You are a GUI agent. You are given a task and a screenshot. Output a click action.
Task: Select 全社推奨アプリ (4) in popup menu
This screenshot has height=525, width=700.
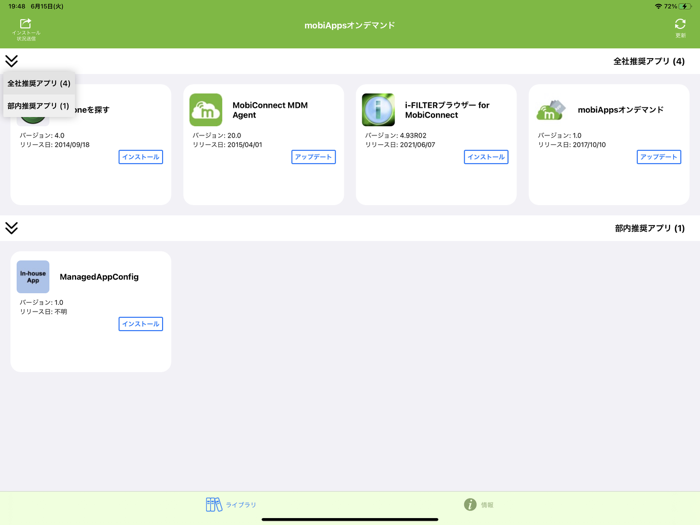point(39,83)
